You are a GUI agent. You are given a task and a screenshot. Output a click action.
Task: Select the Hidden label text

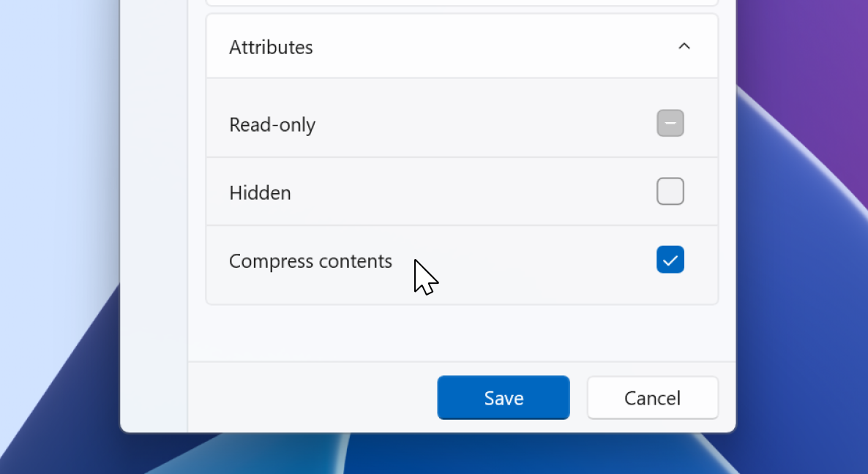260,192
